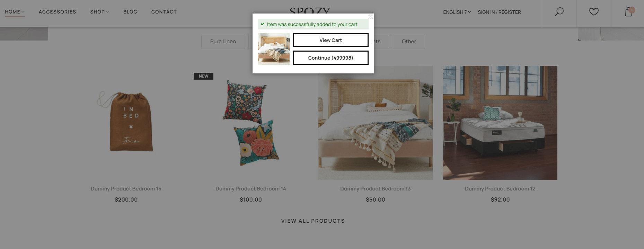Open the shopping bag cart icon
Viewport: 644px width, 249px height.
tap(629, 12)
